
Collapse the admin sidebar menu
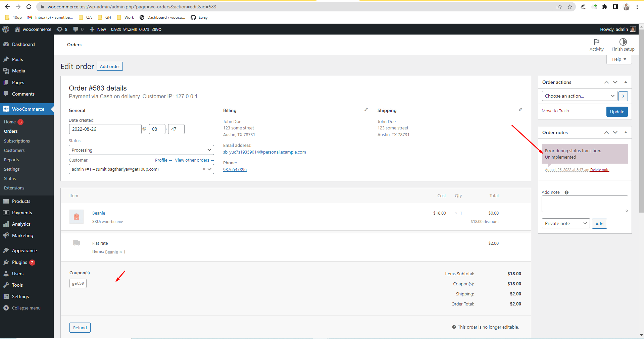(x=22, y=308)
